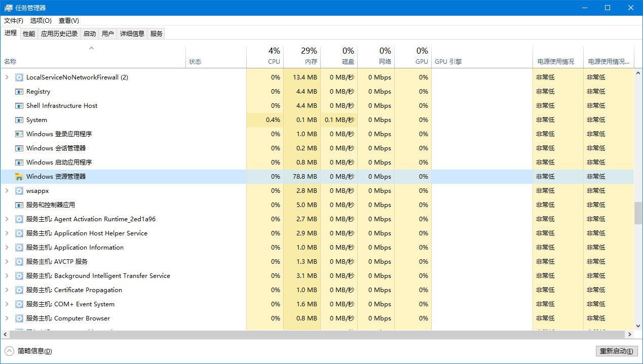Expand 服务主机: Background Intelligent Transfer Service

pos(7,276)
